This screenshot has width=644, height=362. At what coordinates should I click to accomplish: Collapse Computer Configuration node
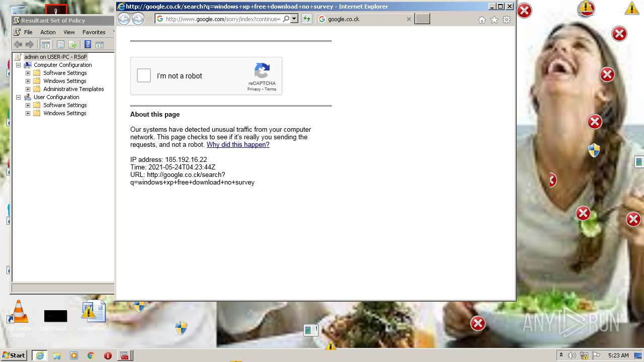(x=18, y=65)
